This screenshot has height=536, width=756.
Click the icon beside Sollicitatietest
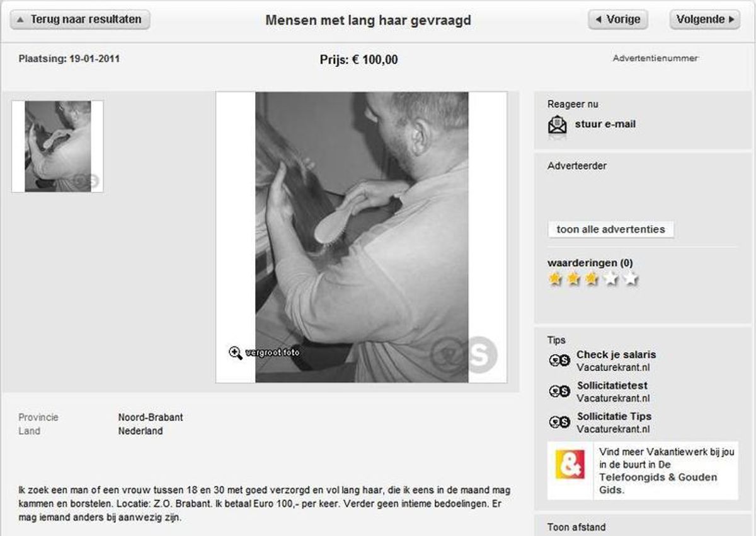pos(559,392)
